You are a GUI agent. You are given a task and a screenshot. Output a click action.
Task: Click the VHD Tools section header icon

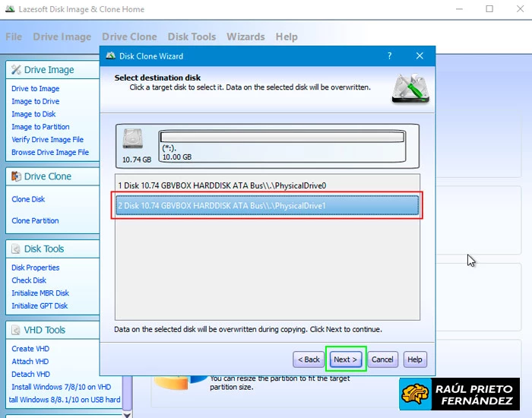(16, 330)
